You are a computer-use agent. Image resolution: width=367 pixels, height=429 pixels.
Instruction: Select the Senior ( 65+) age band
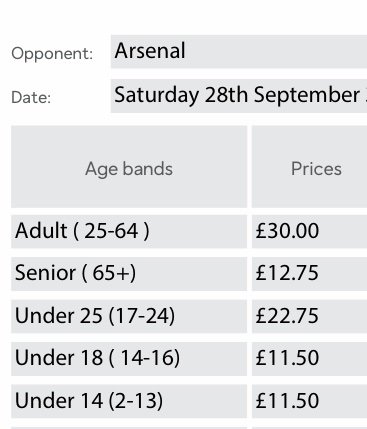pos(129,274)
